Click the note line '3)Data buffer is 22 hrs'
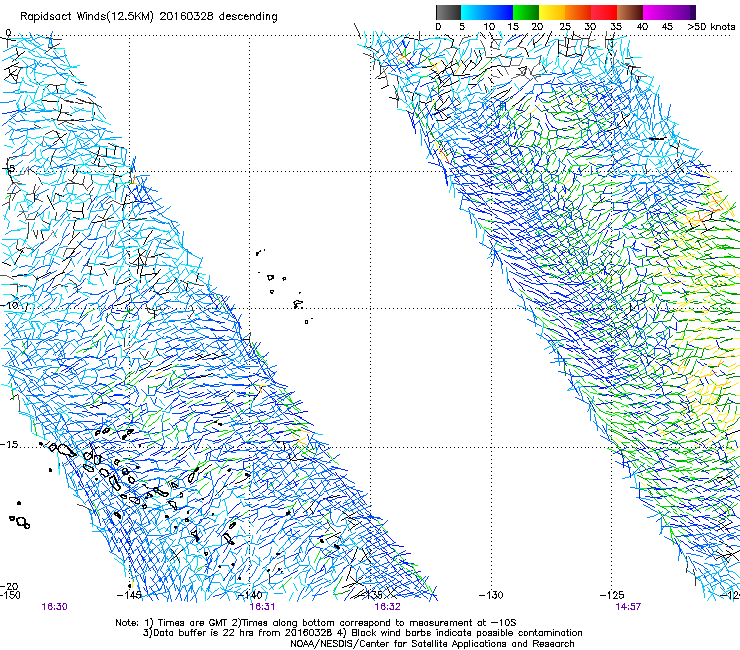Screen dimensions: 740x650 [363, 633]
